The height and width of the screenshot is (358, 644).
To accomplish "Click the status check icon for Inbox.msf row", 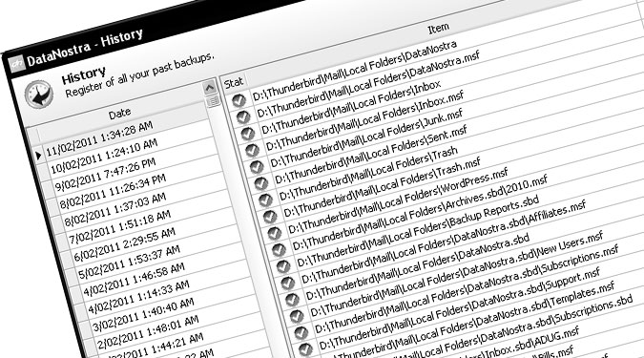I will tap(252, 151).
